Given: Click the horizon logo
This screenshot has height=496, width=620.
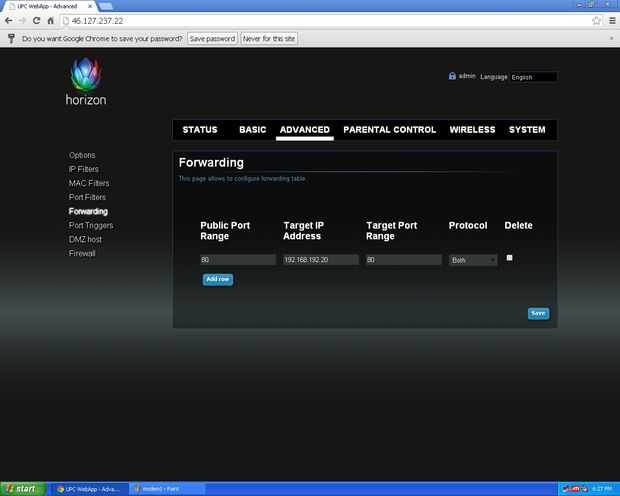Looking at the screenshot, I should point(86,81).
